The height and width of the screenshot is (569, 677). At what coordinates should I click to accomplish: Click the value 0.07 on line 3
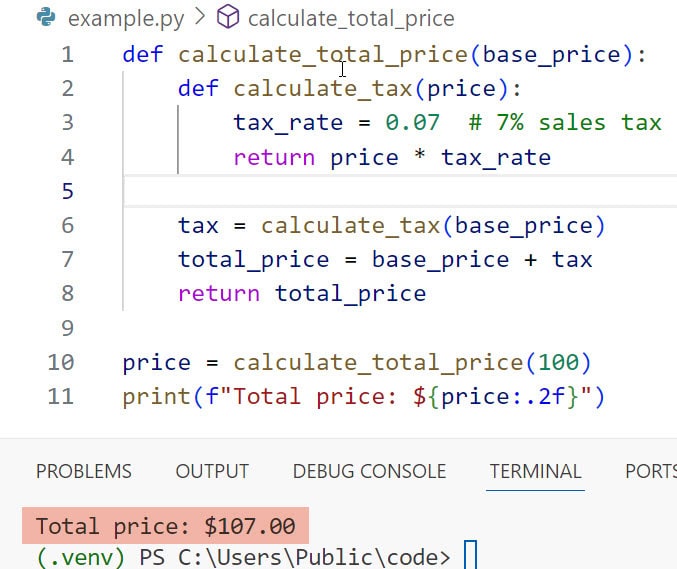point(413,123)
